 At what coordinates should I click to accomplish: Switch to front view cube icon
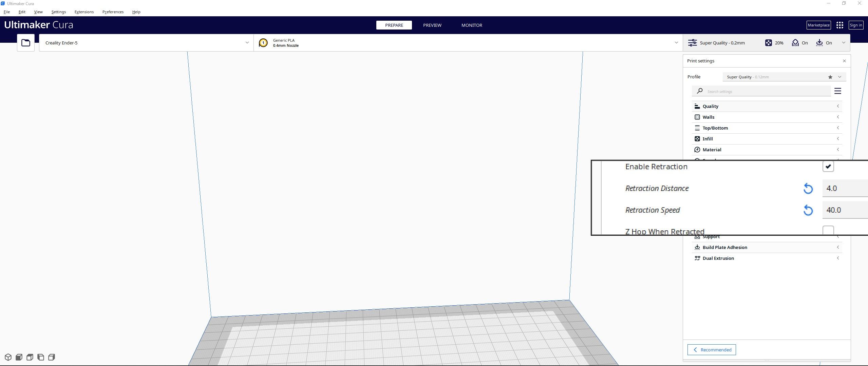(x=19, y=357)
